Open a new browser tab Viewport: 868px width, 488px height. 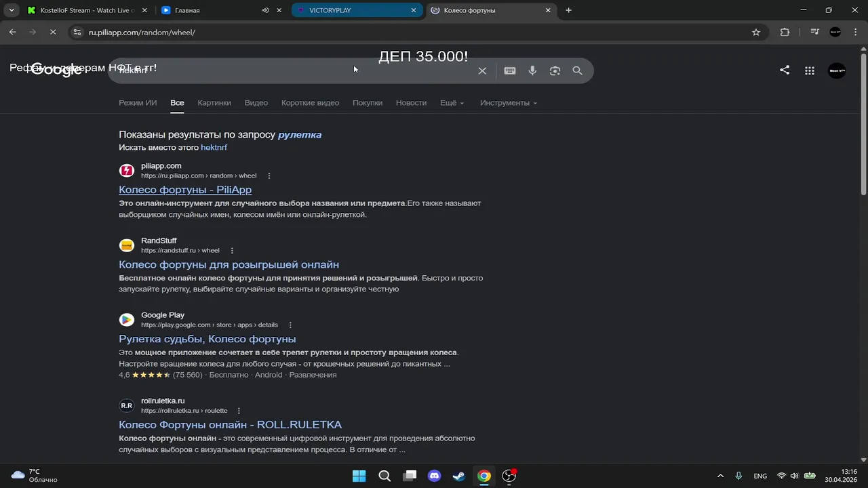pos(568,10)
